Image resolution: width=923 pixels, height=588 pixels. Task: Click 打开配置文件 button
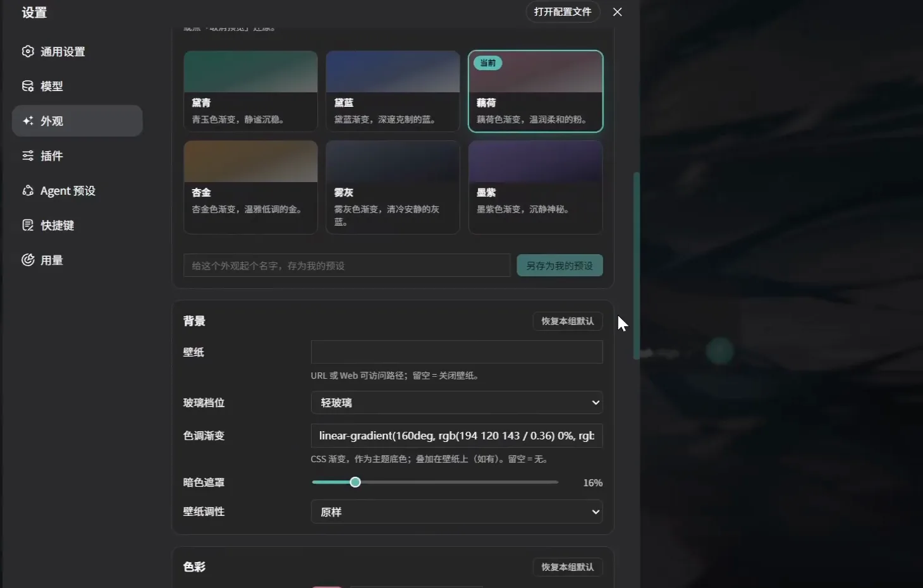point(563,12)
